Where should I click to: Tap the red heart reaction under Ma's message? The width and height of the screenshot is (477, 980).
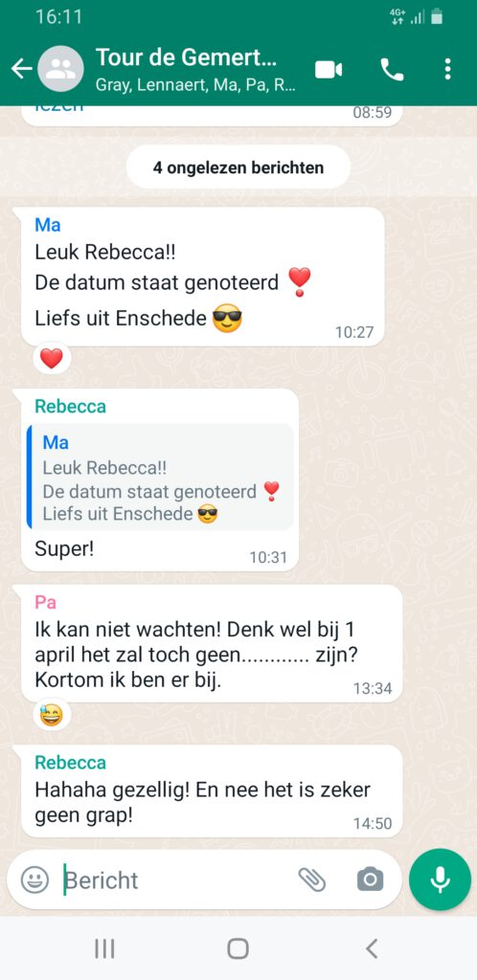[x=52, y=359]
